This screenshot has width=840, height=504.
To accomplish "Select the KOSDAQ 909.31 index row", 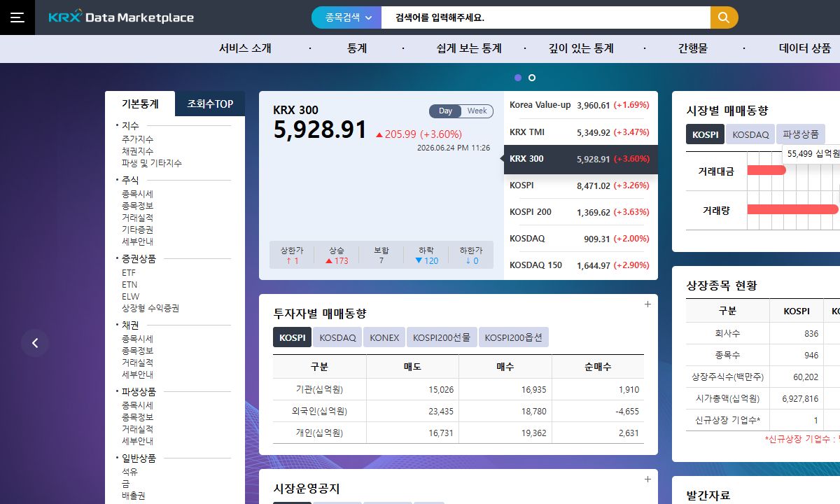I will pos(580,239).
